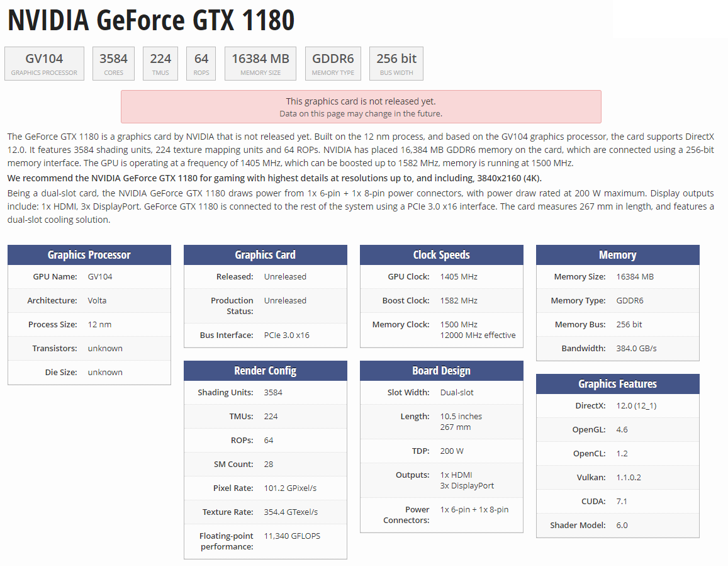Click the CUDA value 7.1
728x569 pixels.
point(621,502)
